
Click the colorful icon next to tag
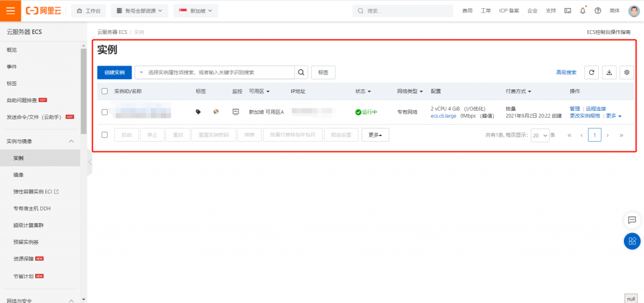[216, 111]
